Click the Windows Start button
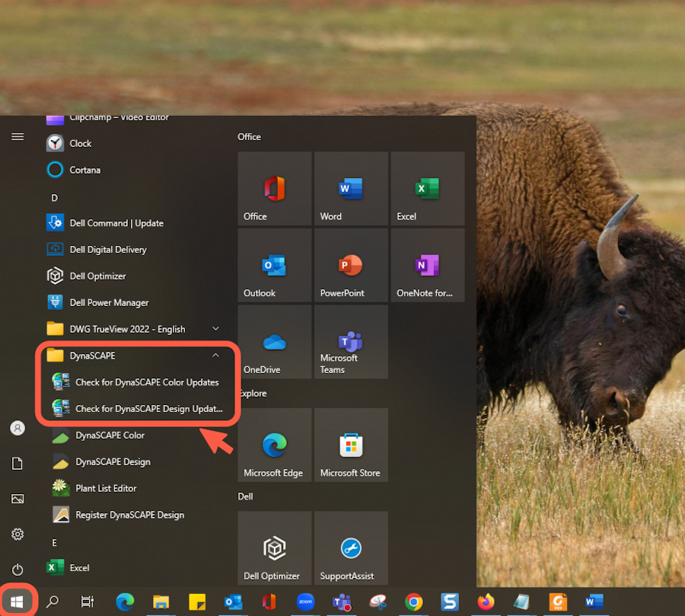This screenshot has width=685, height=616. point(17,602)
